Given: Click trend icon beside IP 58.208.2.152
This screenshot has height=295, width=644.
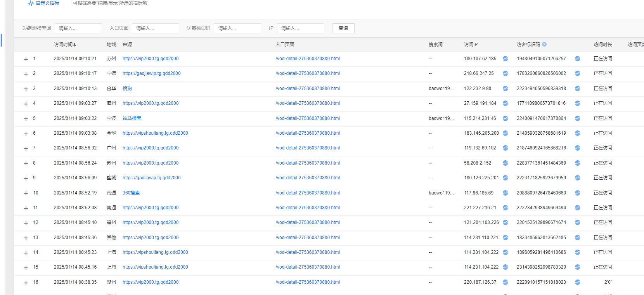Looking at the screenshot, I should (506, 163).
